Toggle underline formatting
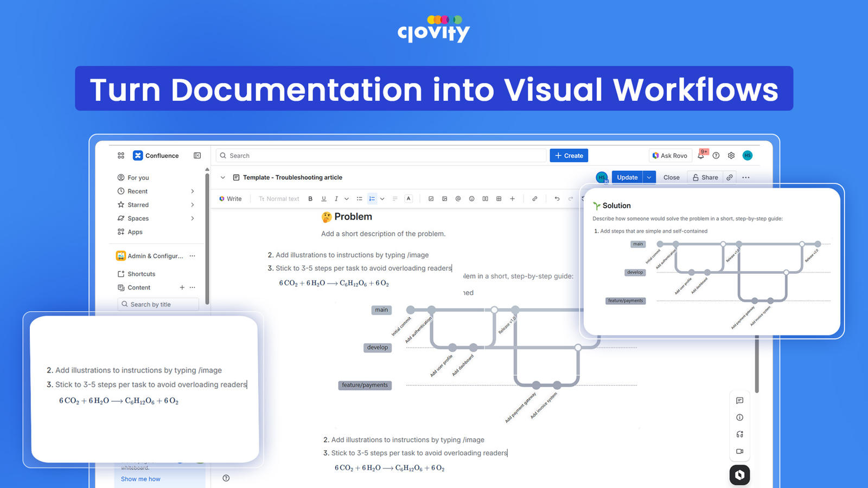 click(324, 199)
